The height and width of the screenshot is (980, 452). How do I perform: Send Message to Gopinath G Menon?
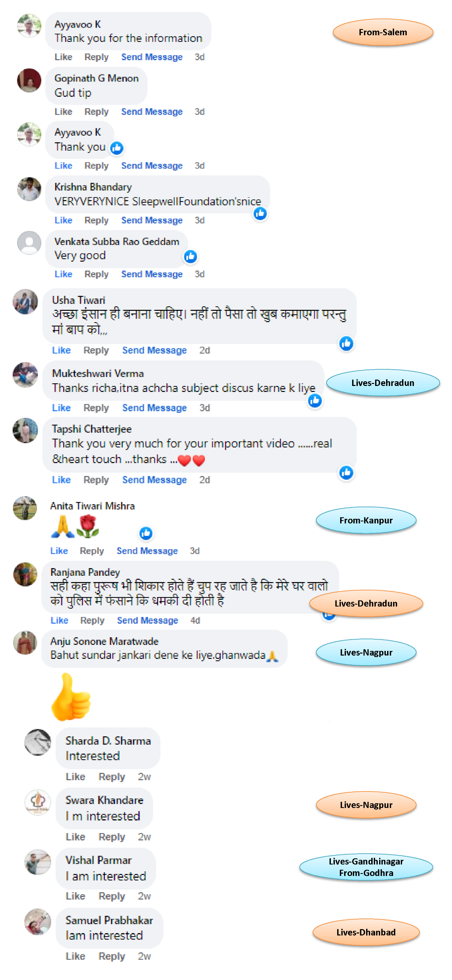[x=152, y=111]
